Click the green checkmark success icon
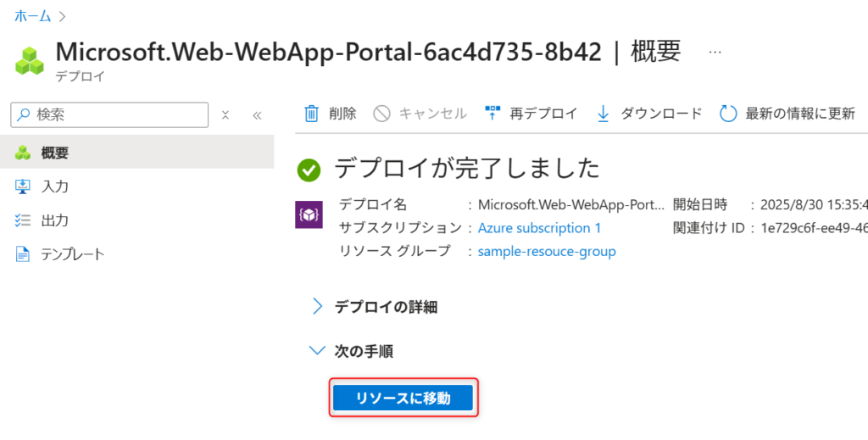This screenshot has width=868, height=440. [x=309, y=170]
